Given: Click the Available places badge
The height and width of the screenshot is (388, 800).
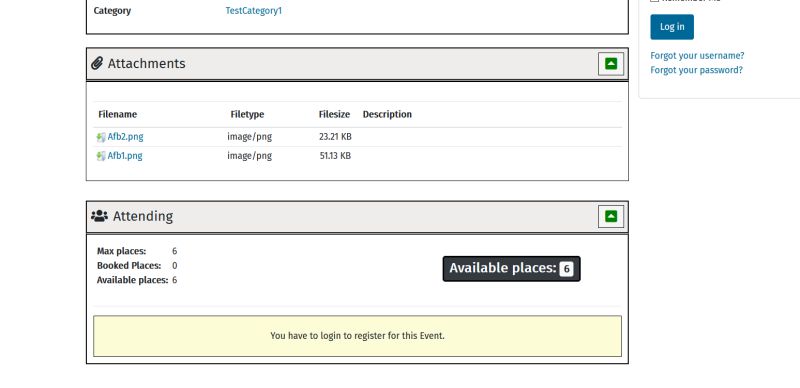Looking at the screenshot, I should pos(512,269).
